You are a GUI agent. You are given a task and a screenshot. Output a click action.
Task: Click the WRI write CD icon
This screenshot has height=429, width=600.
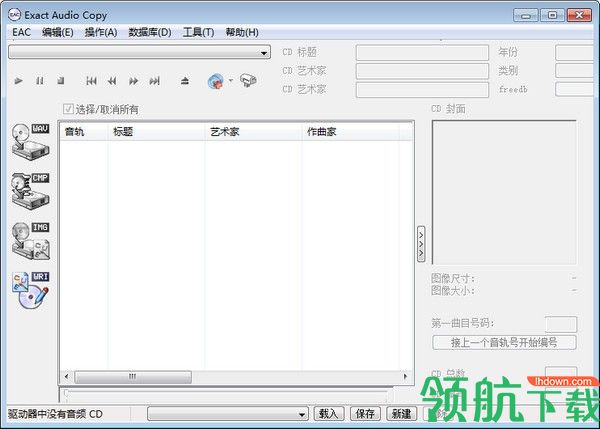pyautogui.click(x=31, y=290)
